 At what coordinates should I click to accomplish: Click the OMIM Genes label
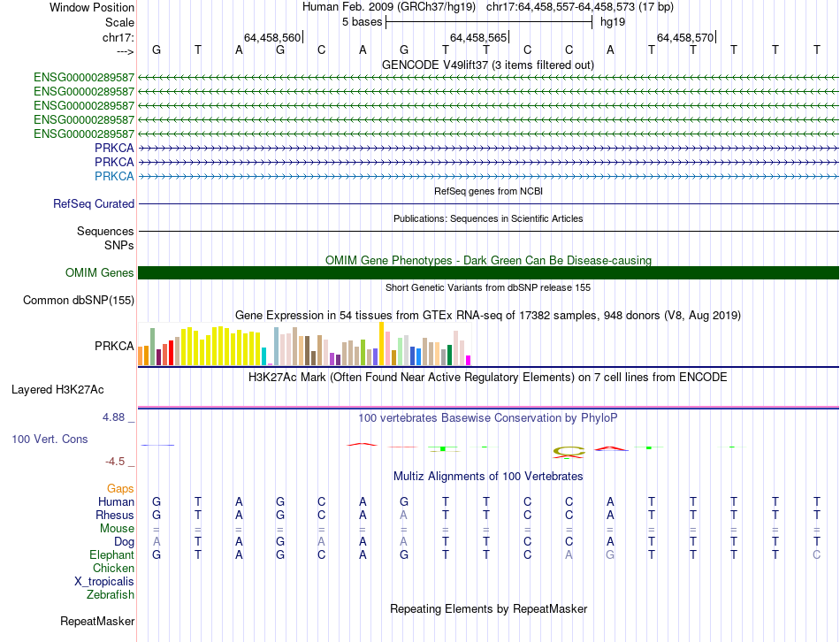tap(99, 272)
